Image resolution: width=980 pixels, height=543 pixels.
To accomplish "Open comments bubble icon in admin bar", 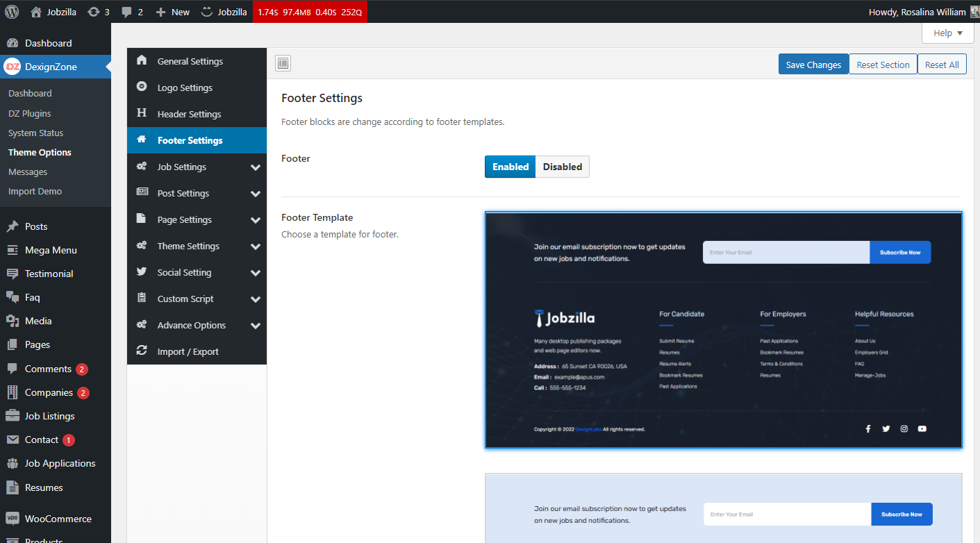I will point(126,12).
